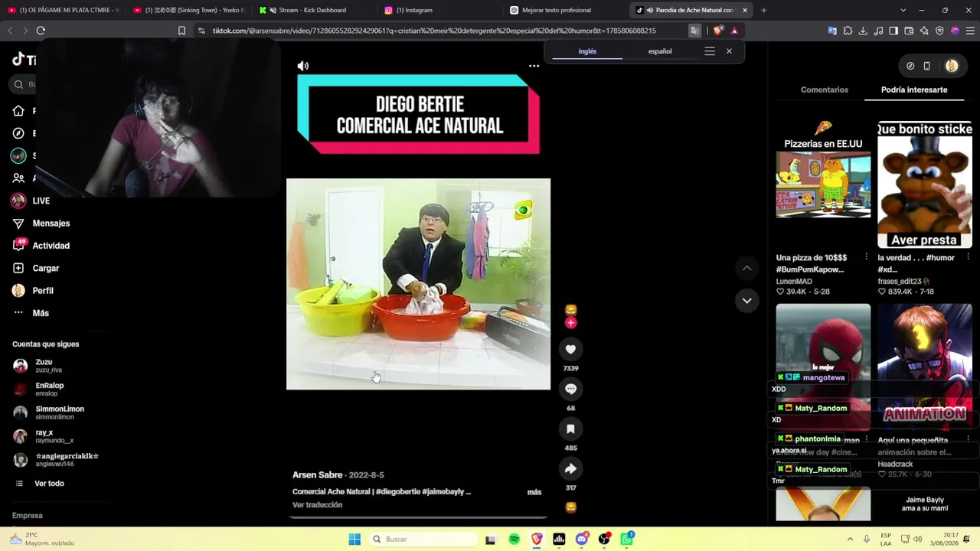Like the video with the heart icon
Image resolution: width=980 pixels, height=551 pixels.
[x=570, y=350]
